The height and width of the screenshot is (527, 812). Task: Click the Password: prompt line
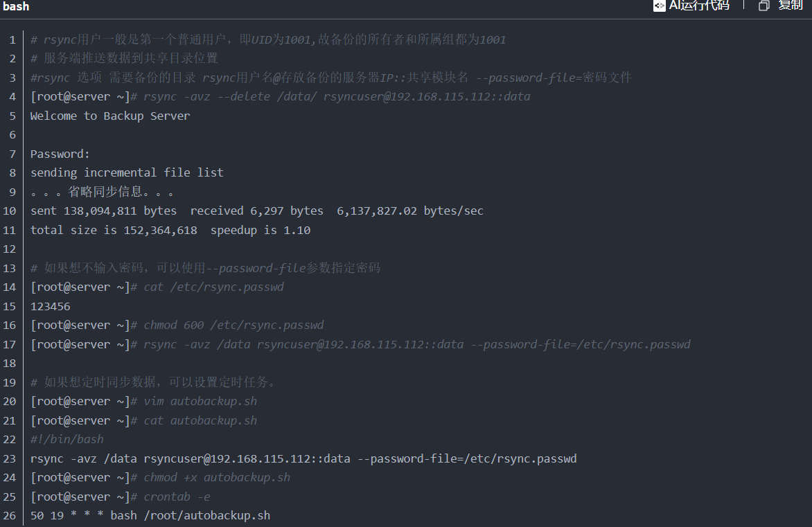pyautogui.click(x=59, y=153)
